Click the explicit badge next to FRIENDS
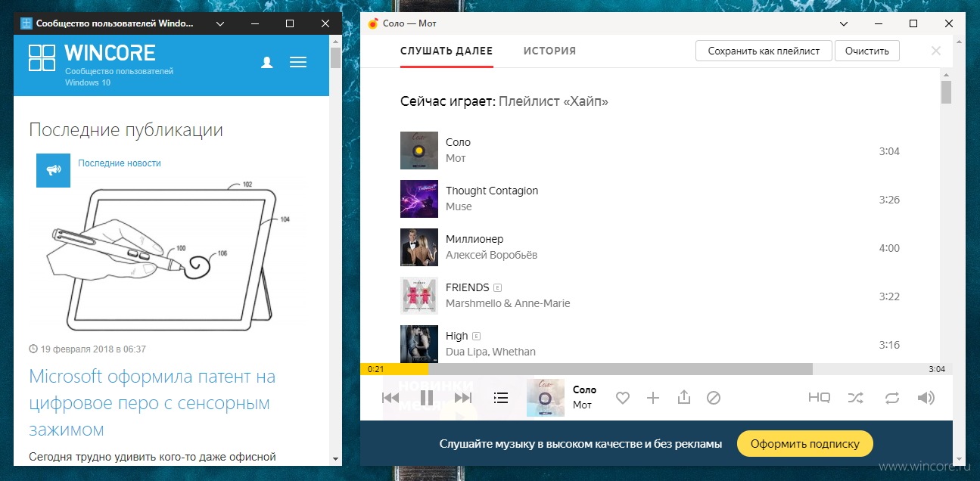This screenshot has height=481, width=980. [x=498, y=287]
